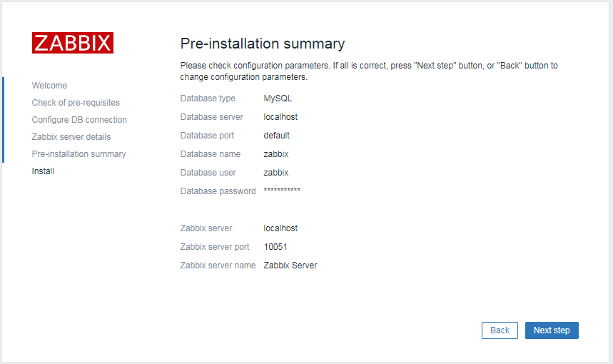Click the Pre-installation summary heading
The width and height of the screenshot is (613, 364).
click(263, 44)
